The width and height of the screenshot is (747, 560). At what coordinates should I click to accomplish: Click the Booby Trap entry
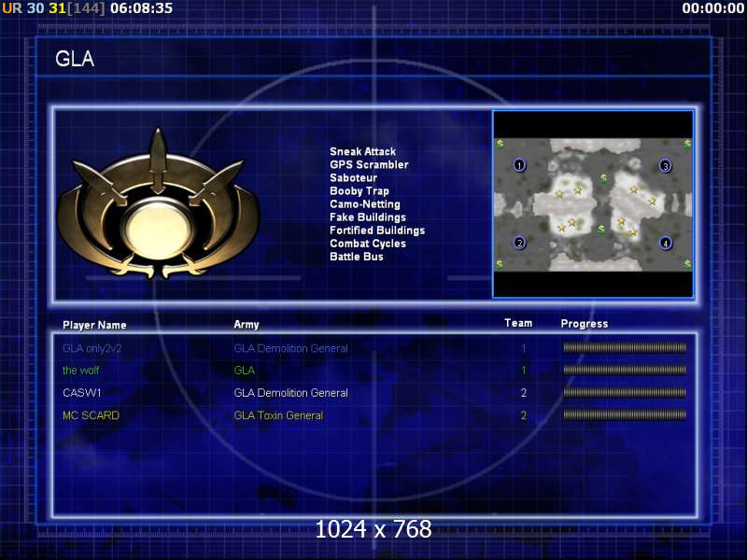coord(359,191)
